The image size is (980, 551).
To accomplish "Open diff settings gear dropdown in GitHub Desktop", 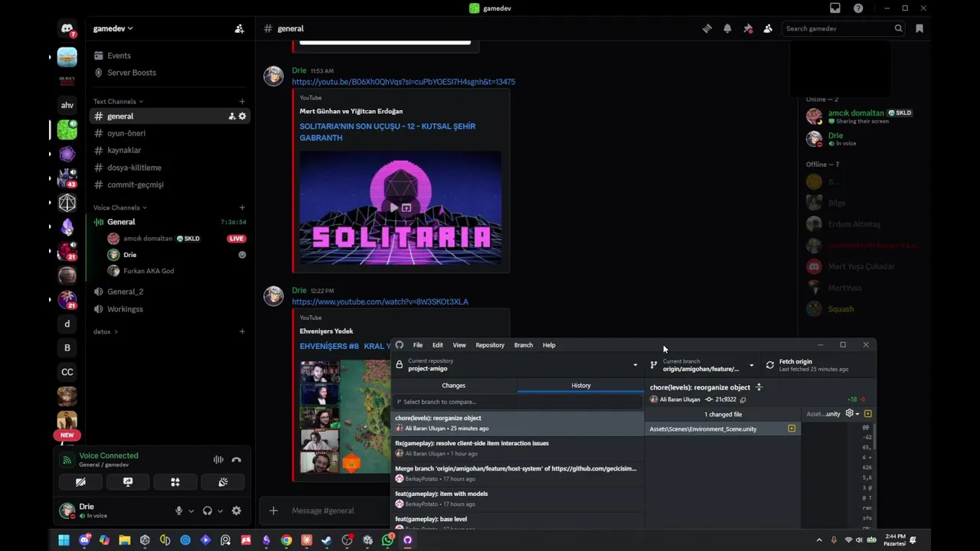I will point(852,413).
